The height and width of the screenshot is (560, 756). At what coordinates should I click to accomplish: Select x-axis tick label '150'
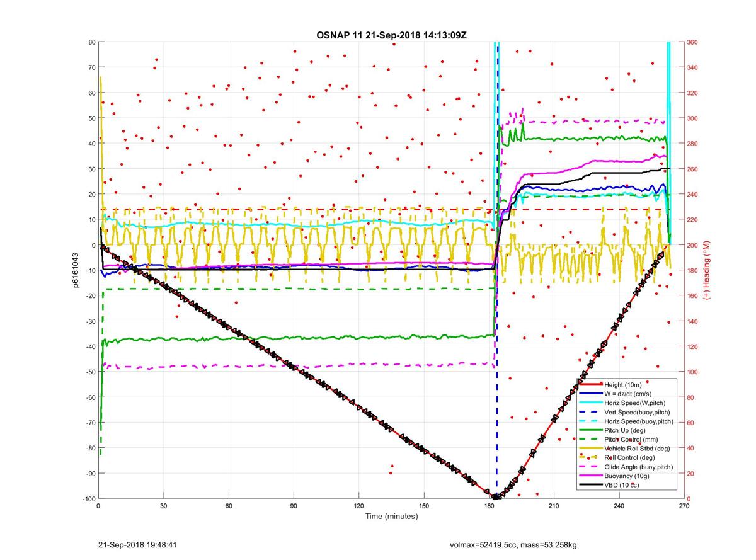pos(424,506)
